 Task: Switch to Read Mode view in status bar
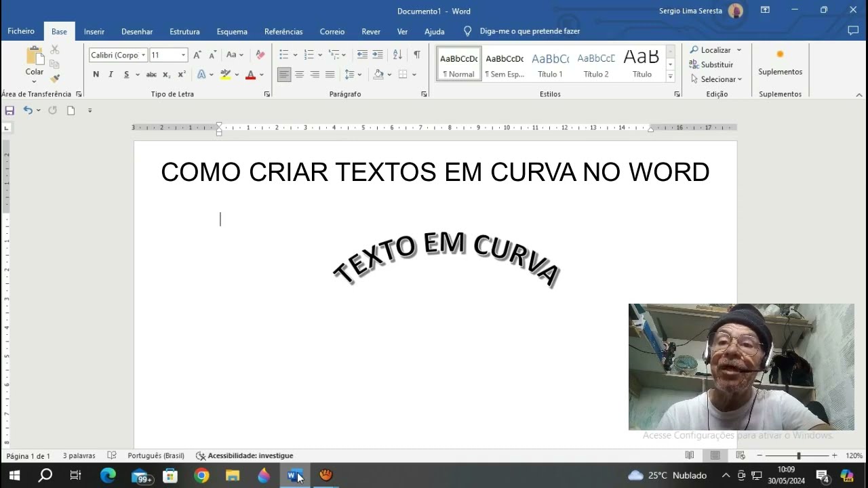(x=690, y=455)
